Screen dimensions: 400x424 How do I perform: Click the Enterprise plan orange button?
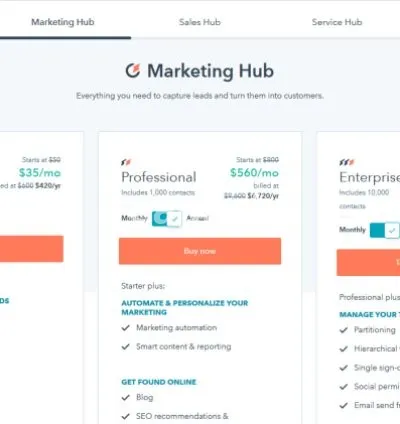click(368, 262)
